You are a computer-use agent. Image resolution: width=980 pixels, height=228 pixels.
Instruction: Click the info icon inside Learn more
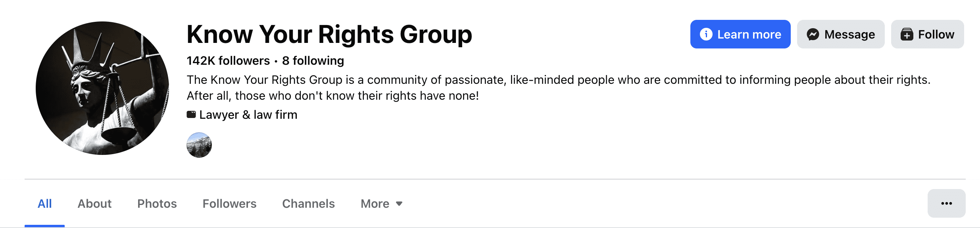click(706, 34)
